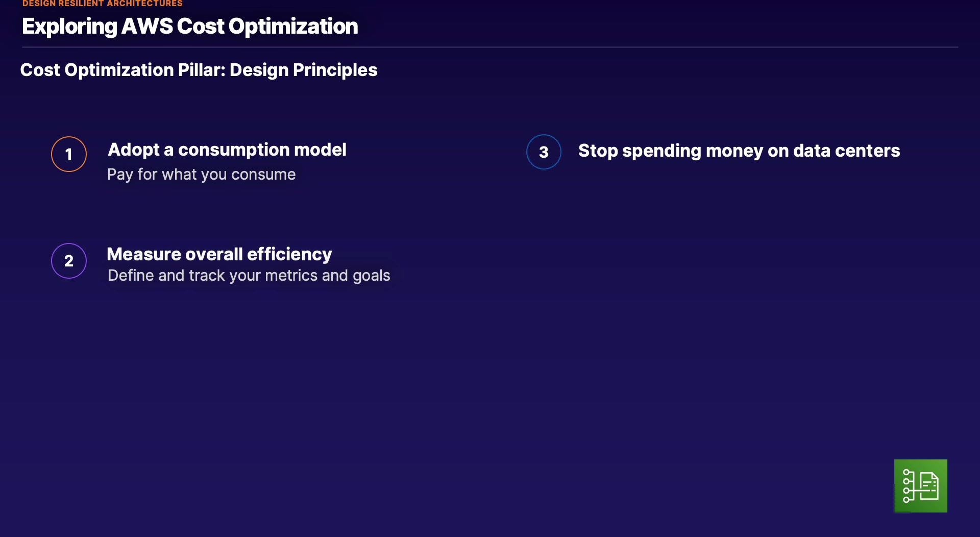Image resolution: width=980 pixels, height=537 pixels.
Task: Click the word 'Stop' in principle 3
Action: pyautogui.click(x=598, y=151)
